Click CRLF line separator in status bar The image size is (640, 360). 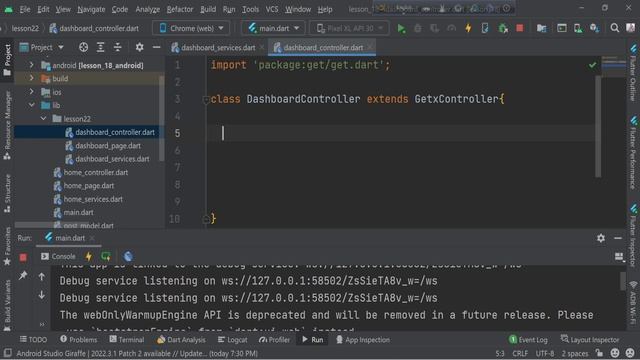click(520, 353)
